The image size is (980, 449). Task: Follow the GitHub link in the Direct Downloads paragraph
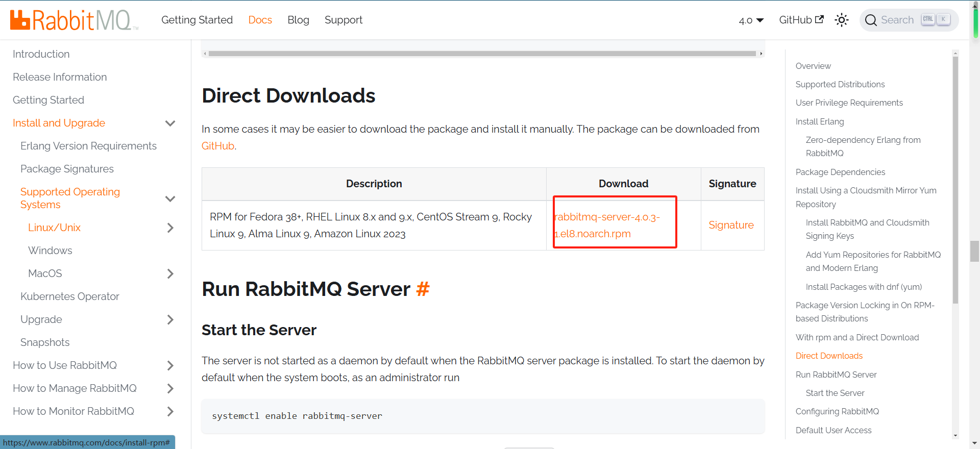point(218,146)
